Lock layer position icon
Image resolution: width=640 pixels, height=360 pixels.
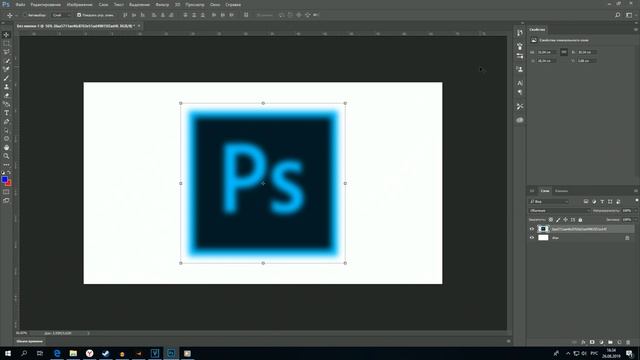click(565, 220)
